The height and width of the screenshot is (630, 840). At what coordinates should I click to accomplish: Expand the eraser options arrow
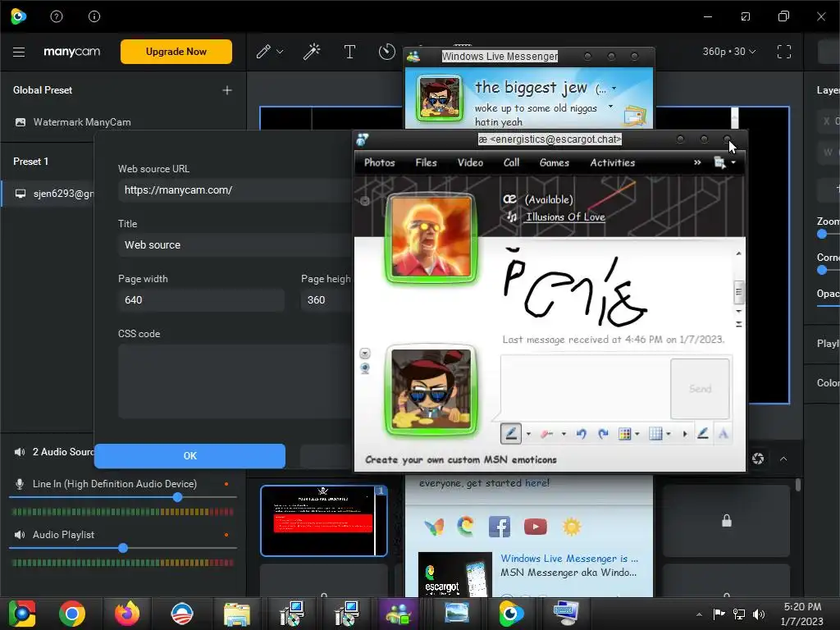[x=564, y=434]
